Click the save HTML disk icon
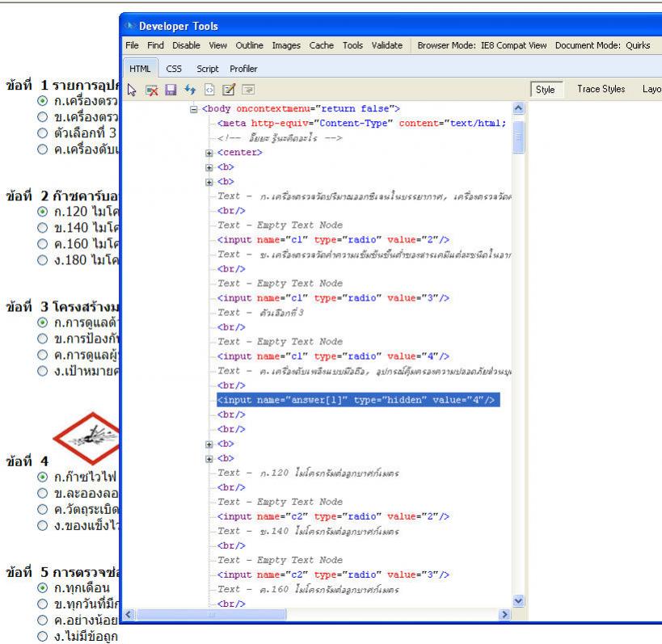 tap(171, 90)
